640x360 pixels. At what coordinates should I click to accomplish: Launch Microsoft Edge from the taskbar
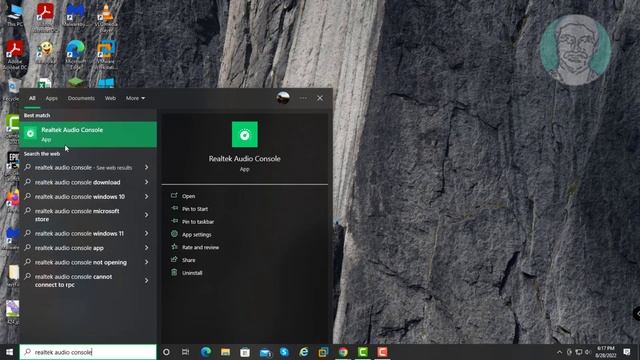(206, 352)
